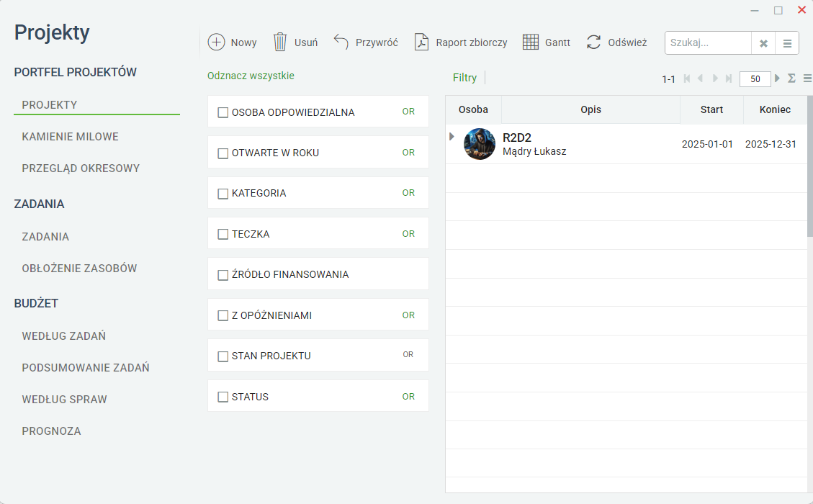Open the table options menu icon
813x504 pixels.
pyautogui.click(x=807, y=78)
